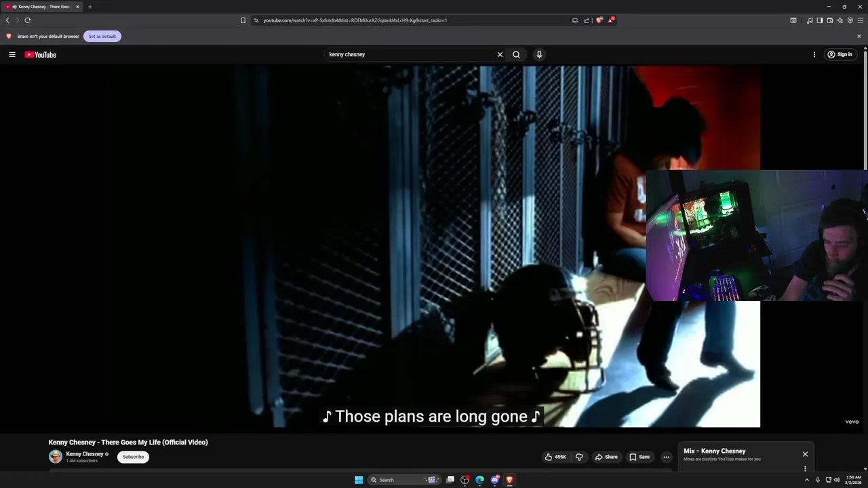
Task: Click Mix – Kenny Chesney heading
Action: click(714, 451)
